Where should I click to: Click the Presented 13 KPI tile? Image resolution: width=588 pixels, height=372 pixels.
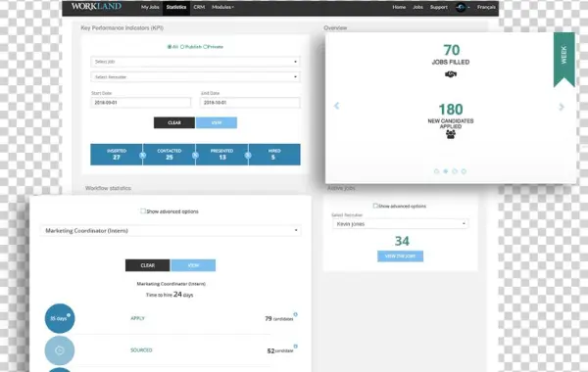pyautogui.click(x=221, y=155)
